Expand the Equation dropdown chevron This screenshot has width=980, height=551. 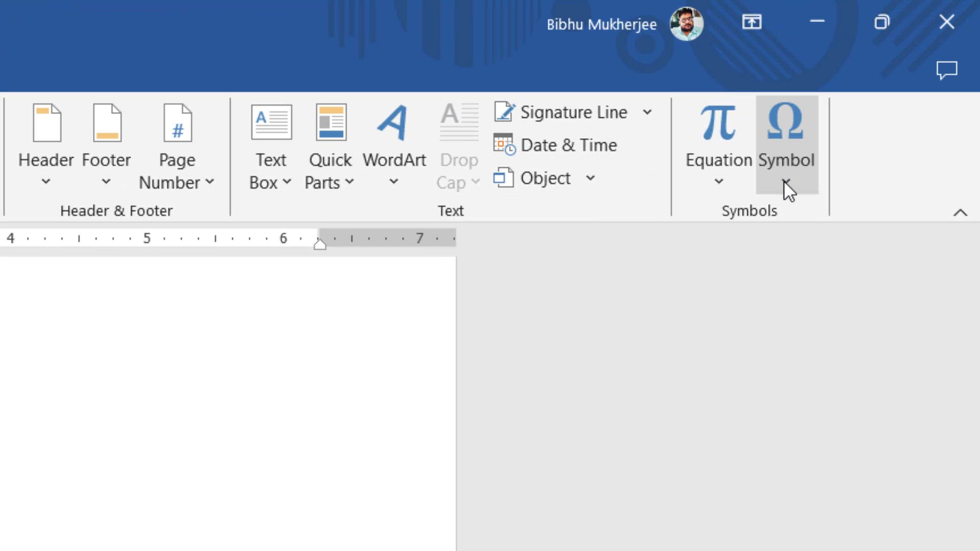pos(719,181)
